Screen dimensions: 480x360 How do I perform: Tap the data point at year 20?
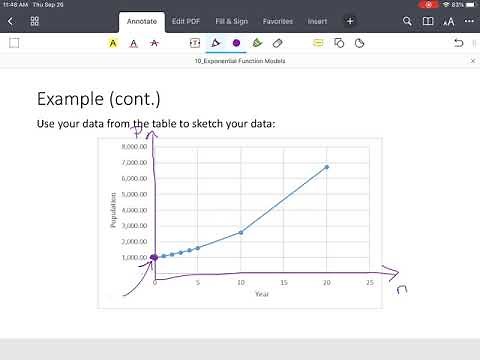click(x=327, y=167)
